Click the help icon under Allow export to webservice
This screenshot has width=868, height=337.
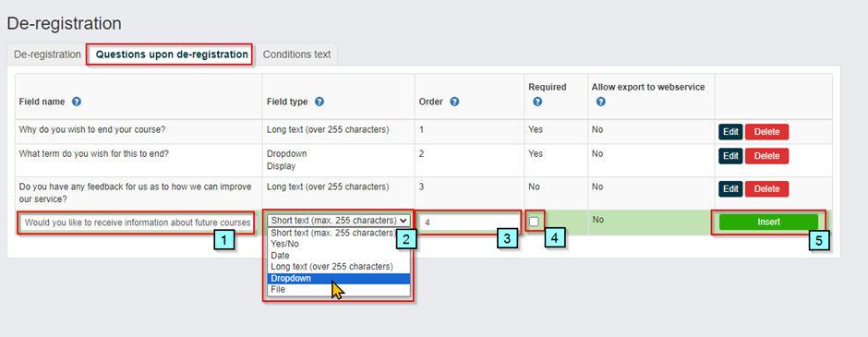coord(600,102)
